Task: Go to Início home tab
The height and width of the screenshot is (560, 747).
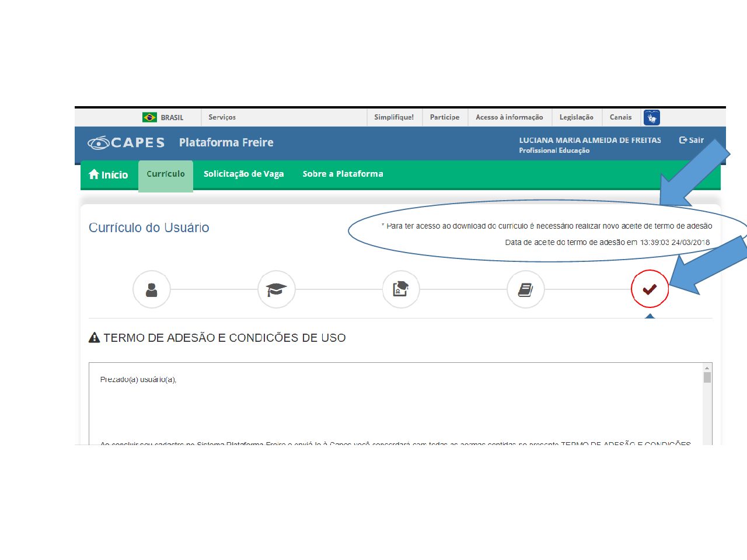Action: tap(109, 174)
